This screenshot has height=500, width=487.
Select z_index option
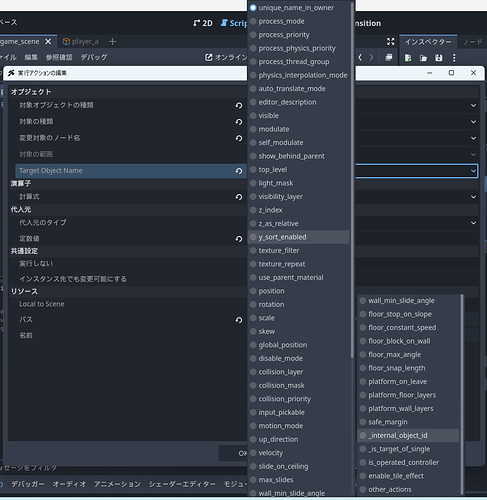[299, 210]
